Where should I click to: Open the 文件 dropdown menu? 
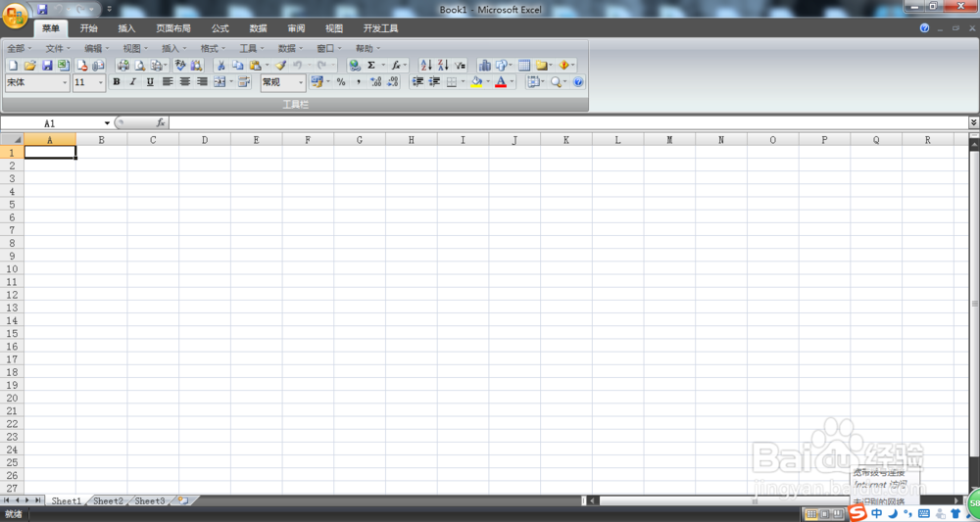pos(58,48)
